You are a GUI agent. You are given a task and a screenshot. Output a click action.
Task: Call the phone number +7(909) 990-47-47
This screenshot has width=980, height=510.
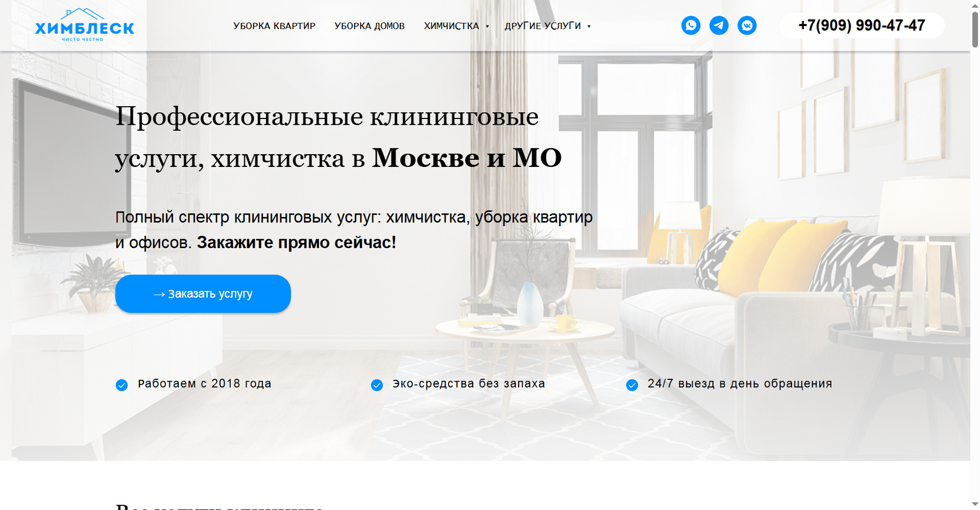point(862,26)
